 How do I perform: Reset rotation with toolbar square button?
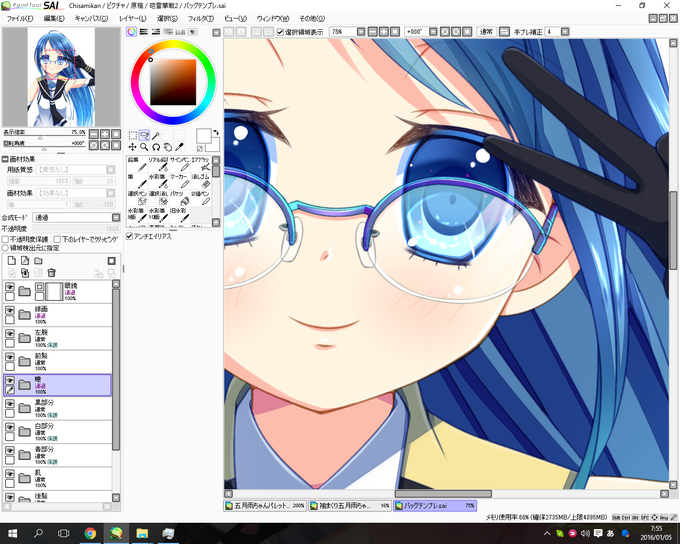467,32
